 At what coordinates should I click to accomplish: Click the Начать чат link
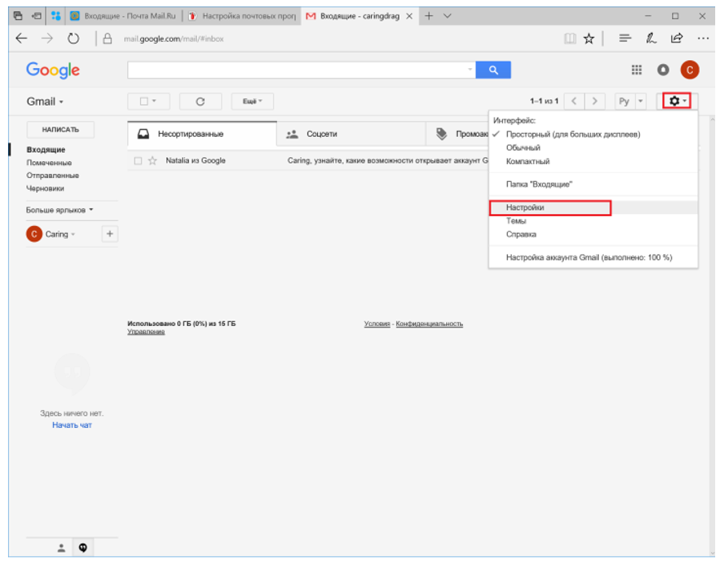(72, 425)
